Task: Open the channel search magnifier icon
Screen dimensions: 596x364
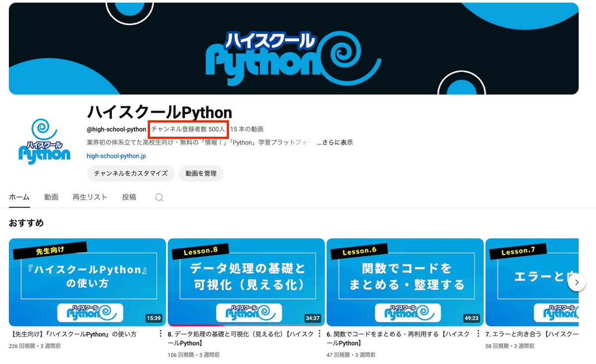Action: [159, 197]
